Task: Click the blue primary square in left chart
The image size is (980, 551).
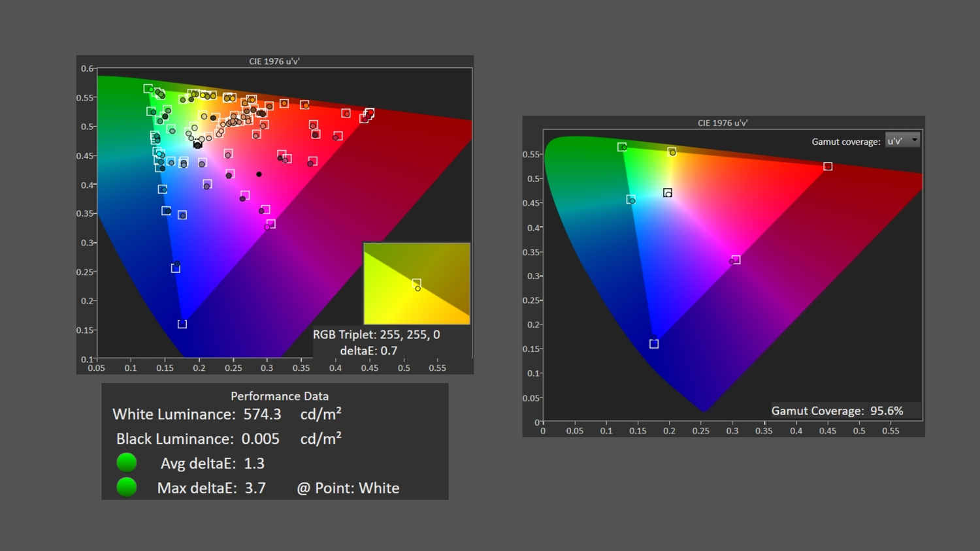Action: [x=182, y=324]
